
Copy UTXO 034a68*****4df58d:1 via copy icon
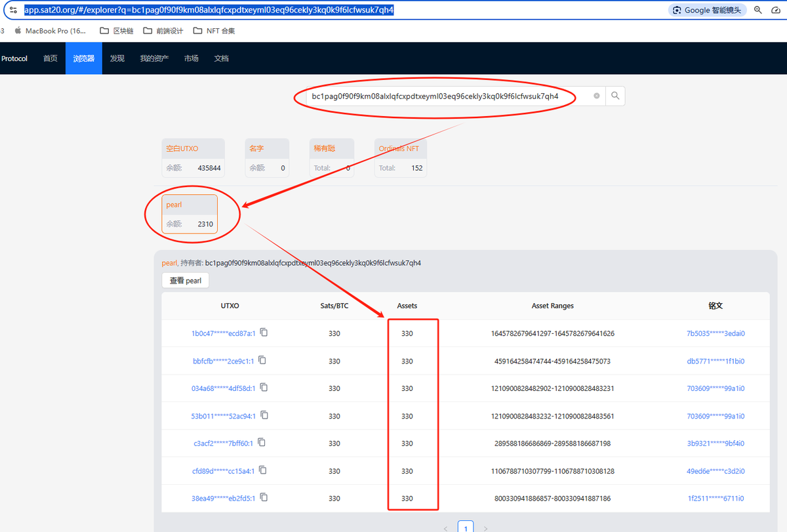tap(264, 388)
